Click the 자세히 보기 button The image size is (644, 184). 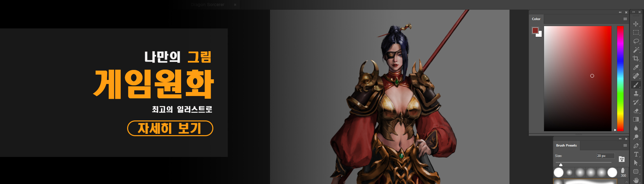tap(170, 128)
